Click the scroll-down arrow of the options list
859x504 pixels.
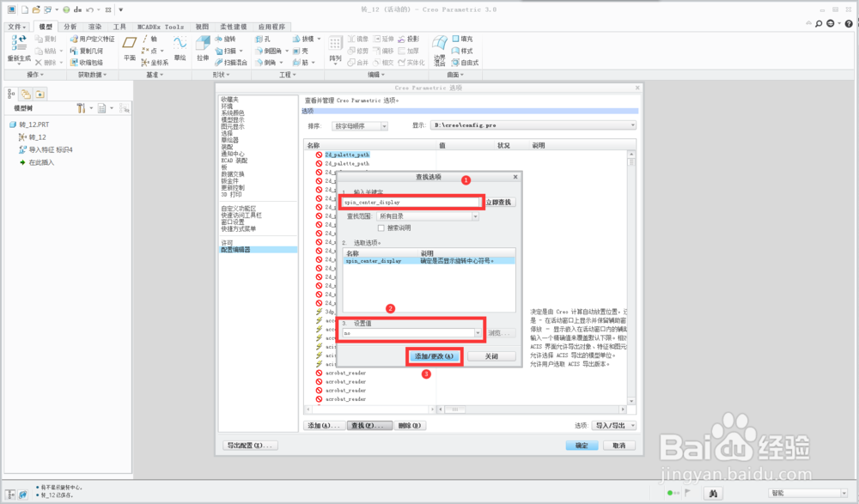coord(631,401)
